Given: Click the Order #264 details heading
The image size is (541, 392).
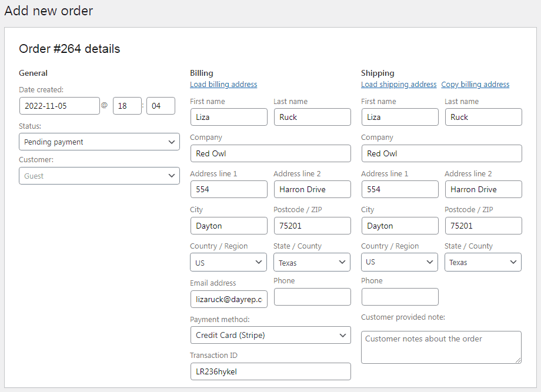Looking at the screenshot, I should (x=69, y=49).
